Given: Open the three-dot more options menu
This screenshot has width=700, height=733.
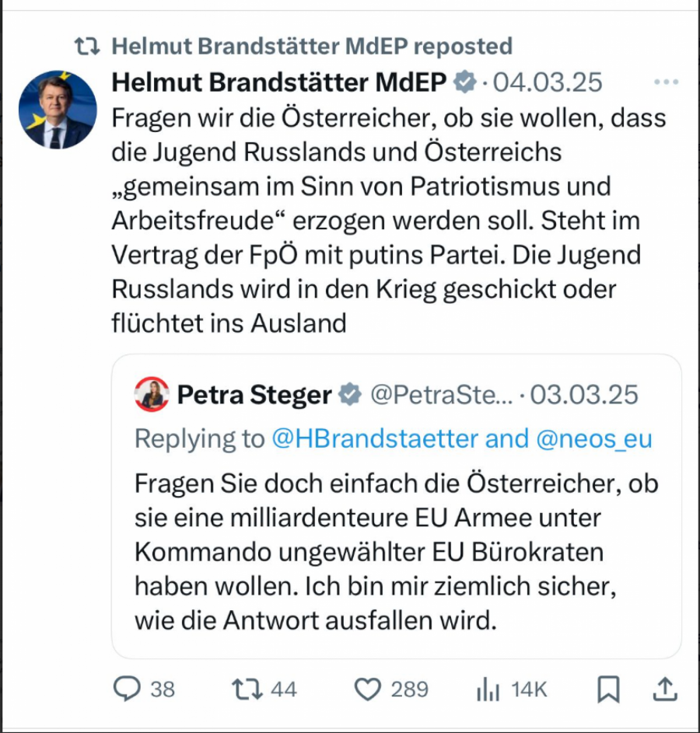Looking at the screenshot, I should point(667,82).
